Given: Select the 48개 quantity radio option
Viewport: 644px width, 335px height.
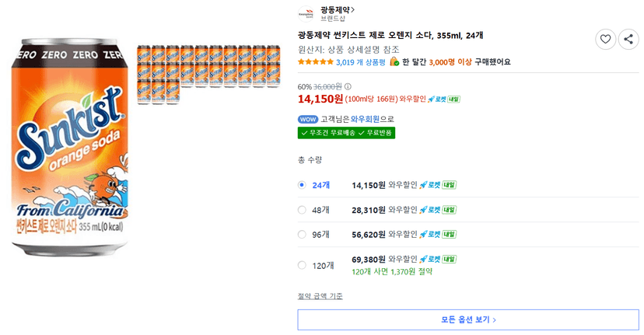Looking at the screenshot, I should [302, 210].
